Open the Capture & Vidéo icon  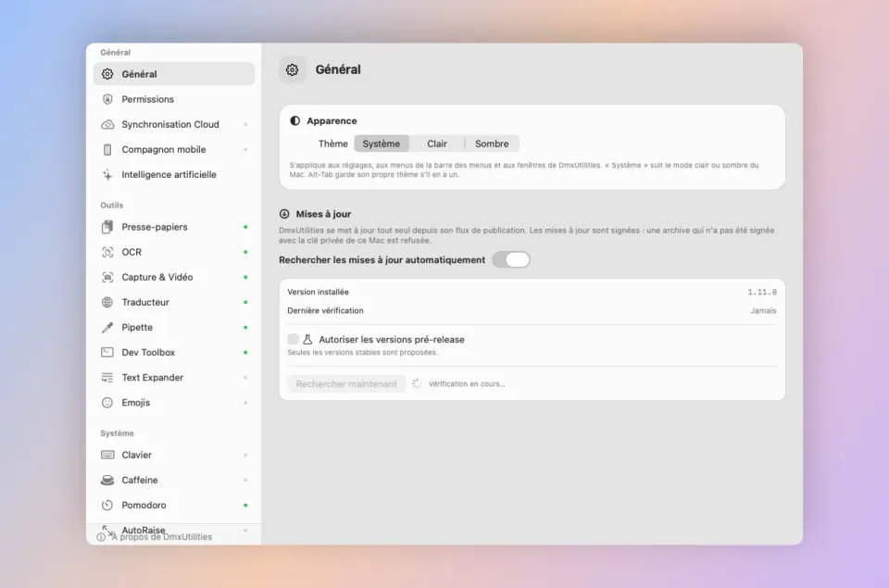107,277
